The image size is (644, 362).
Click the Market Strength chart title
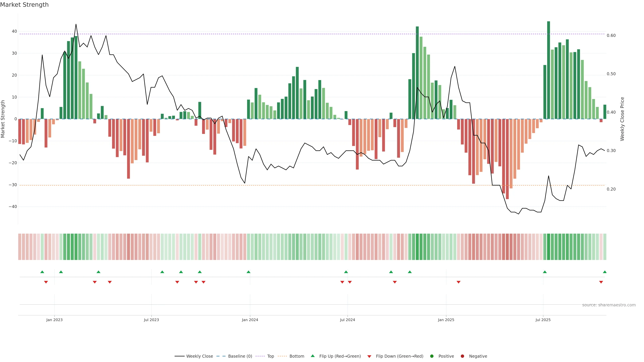(x=24, y=5)
